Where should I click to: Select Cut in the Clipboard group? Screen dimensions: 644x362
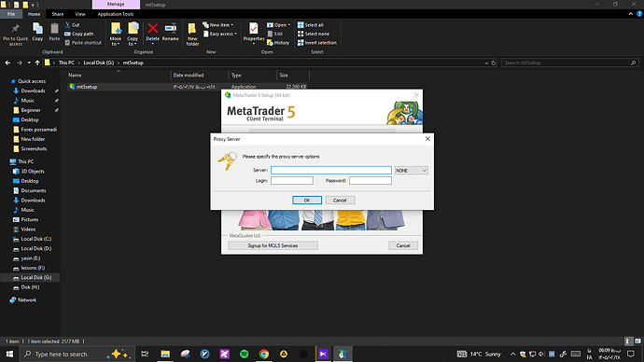72,25
